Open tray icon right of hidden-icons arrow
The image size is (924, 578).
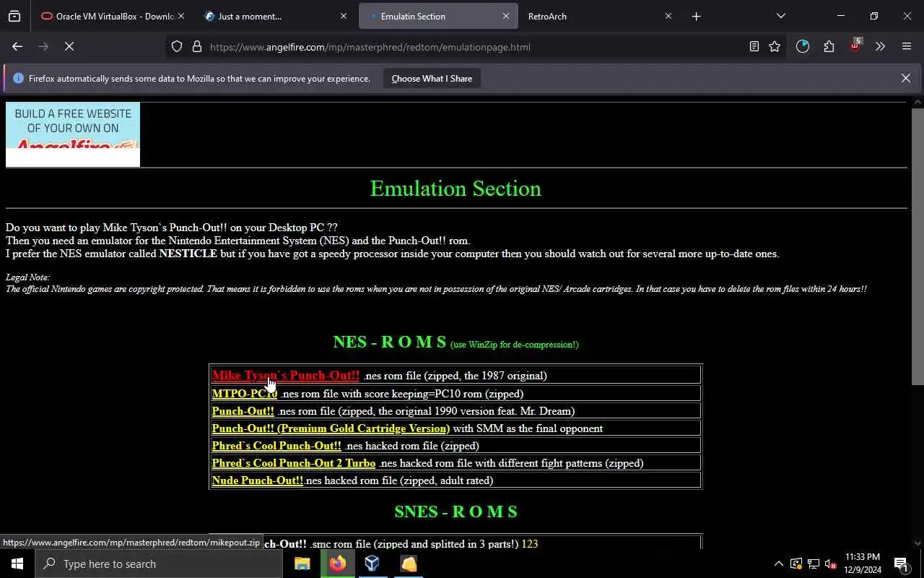tap(796, 564)
